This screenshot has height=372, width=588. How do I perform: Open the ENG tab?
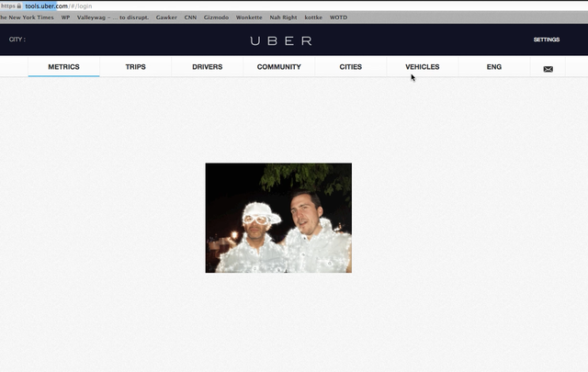click(x=494, y=67)
